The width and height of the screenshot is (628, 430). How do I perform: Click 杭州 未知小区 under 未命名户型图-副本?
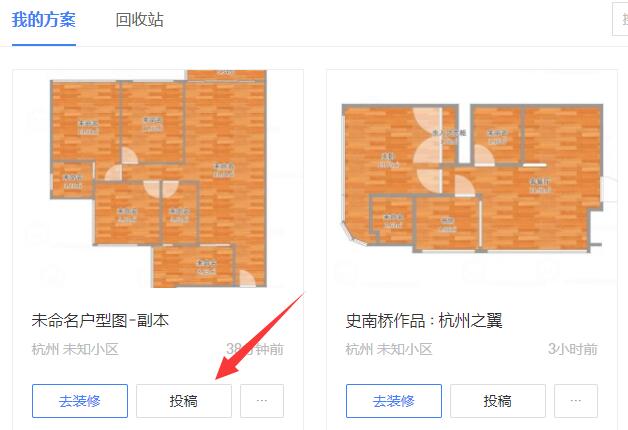[75, 349]
